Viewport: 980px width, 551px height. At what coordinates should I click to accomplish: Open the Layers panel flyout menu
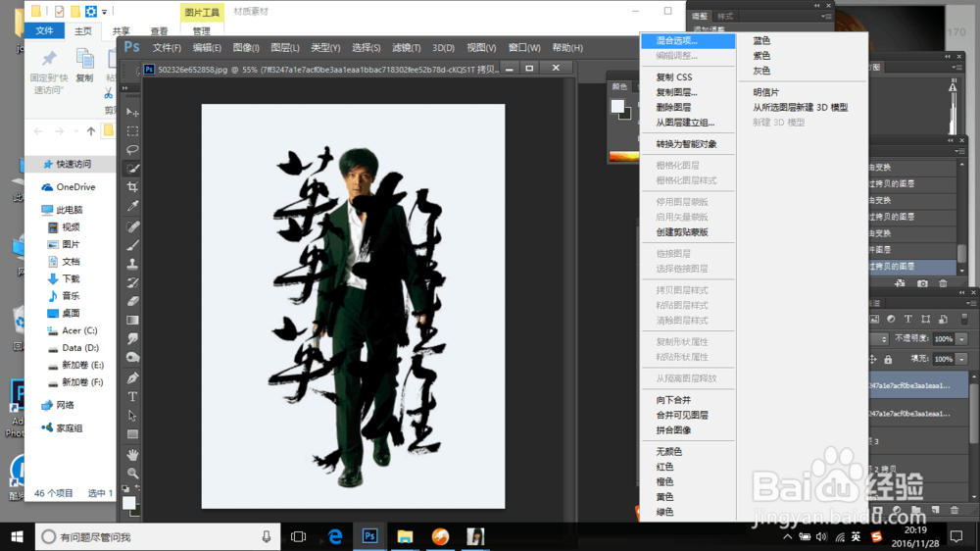(970, 303)
